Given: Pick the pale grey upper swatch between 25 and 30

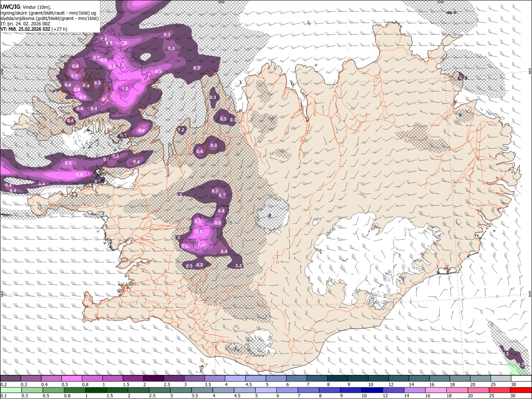Looking at the screenshot, I should (x=501, y=378).
